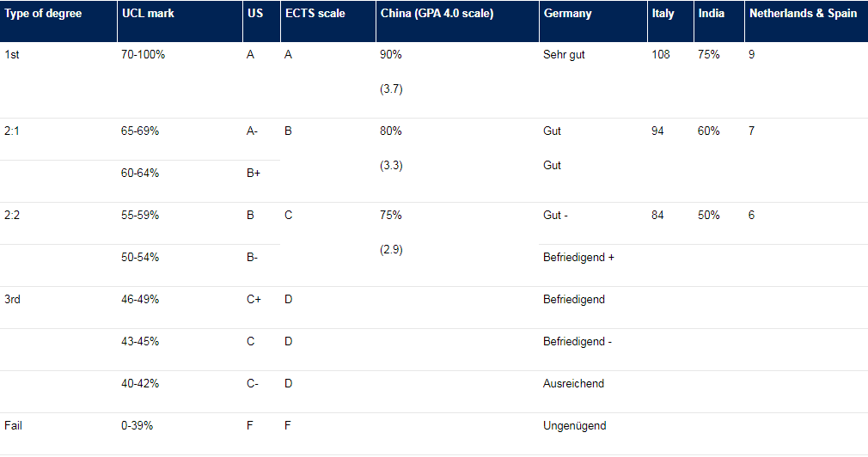The image size is (868, 457).
Task: Click the '65-69%' UCL mark cell
Action: tap(140, 131)
